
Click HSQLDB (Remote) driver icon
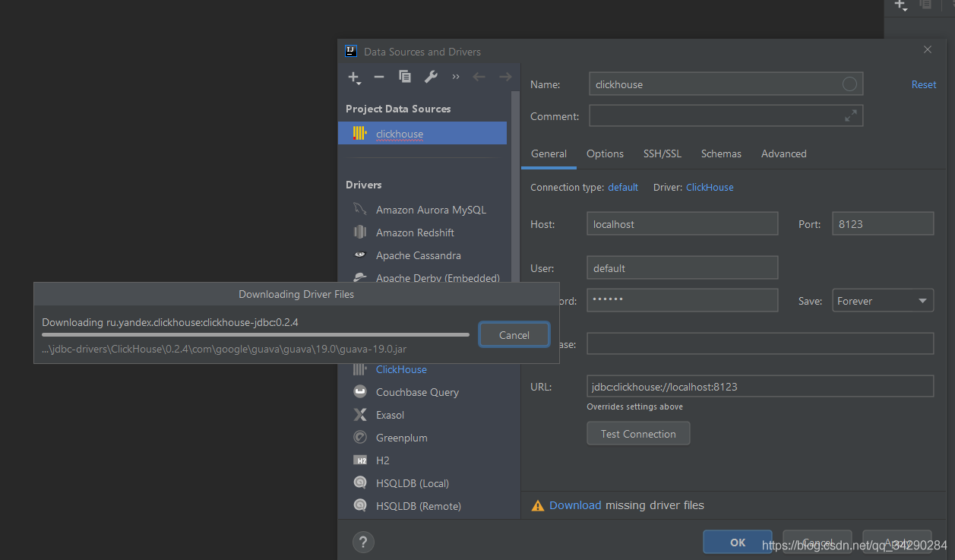point(360,505)
